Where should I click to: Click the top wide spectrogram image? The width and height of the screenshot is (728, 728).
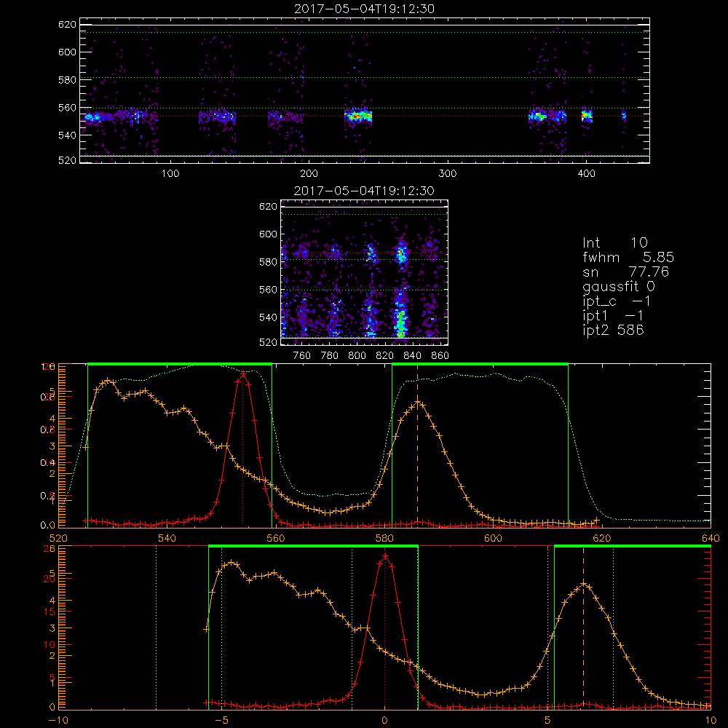coord(365,90)
